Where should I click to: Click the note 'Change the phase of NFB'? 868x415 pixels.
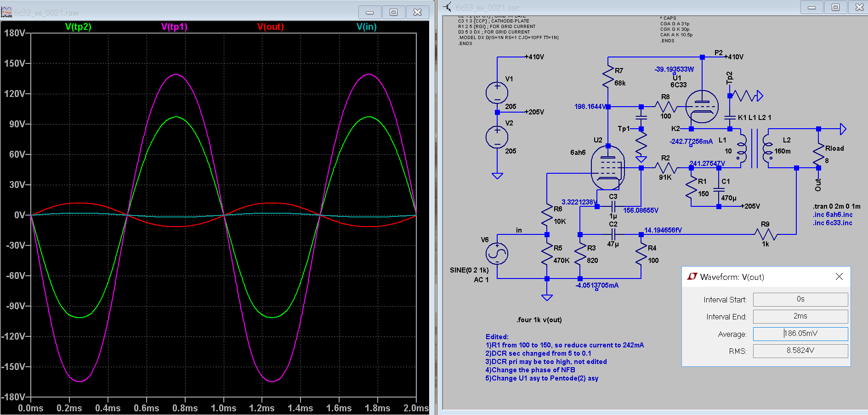pos(530,370)
